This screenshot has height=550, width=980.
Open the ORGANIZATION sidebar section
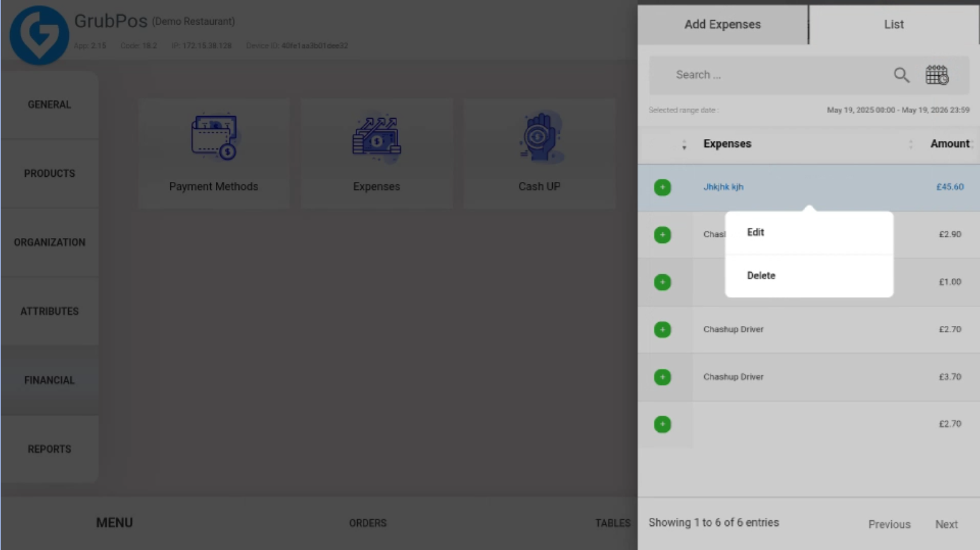coord(49,242)
